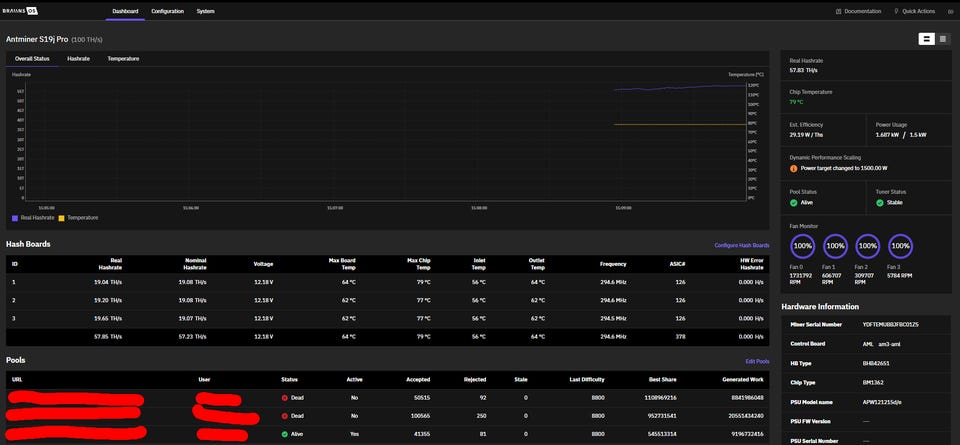Screen dimensions: 960x445
Task: Click the green Alive icon in the third pool row
Action: (x=285, y=435)
